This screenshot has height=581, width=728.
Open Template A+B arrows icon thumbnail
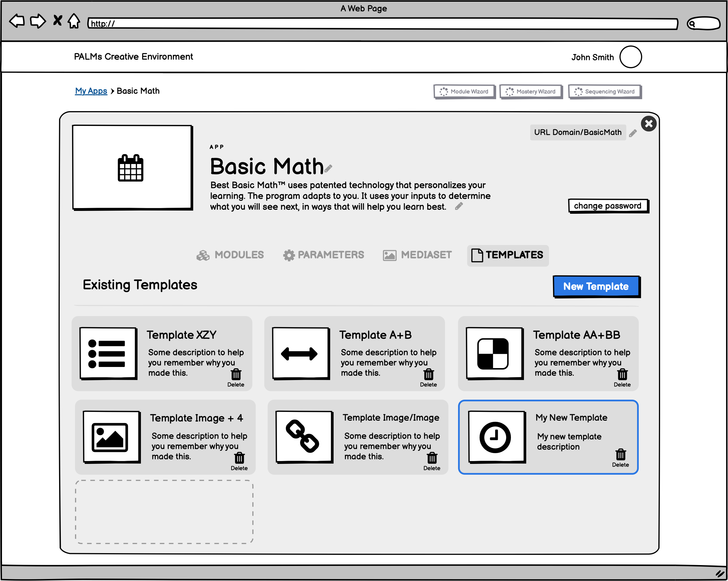click(301, 354)
